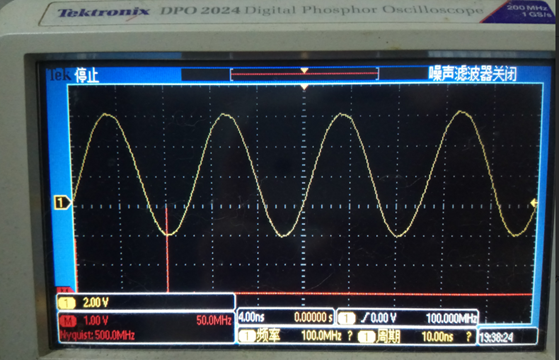Click the 停止 stopped acquisition status
The width and height of the screenshot is (559, 360).
coord(86,75)
